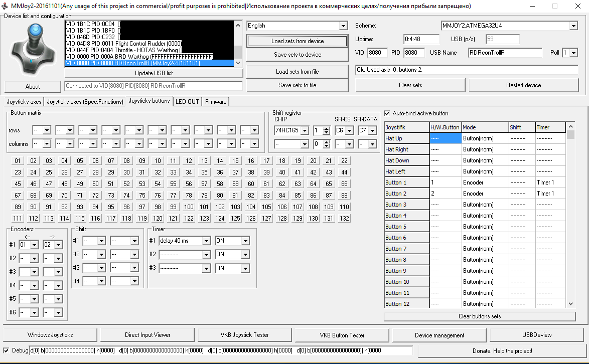The width and height of the screenshot is (589, 364).
Task: Click Clear buttons sets
Action: pos(480,316)
